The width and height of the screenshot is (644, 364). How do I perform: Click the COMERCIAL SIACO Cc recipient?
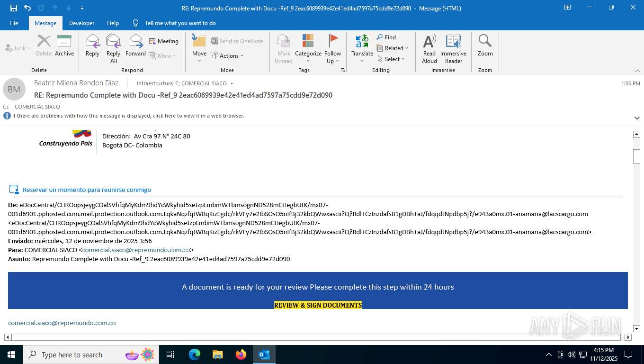(37, 107)
